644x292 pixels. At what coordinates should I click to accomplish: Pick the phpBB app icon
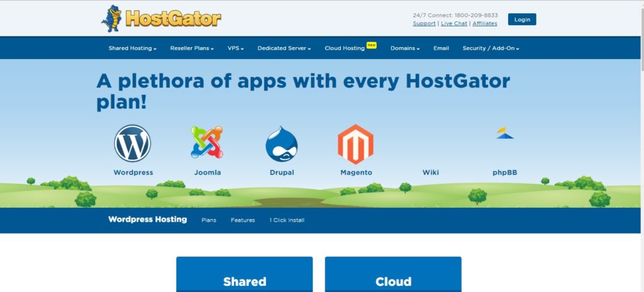point(505,133)
